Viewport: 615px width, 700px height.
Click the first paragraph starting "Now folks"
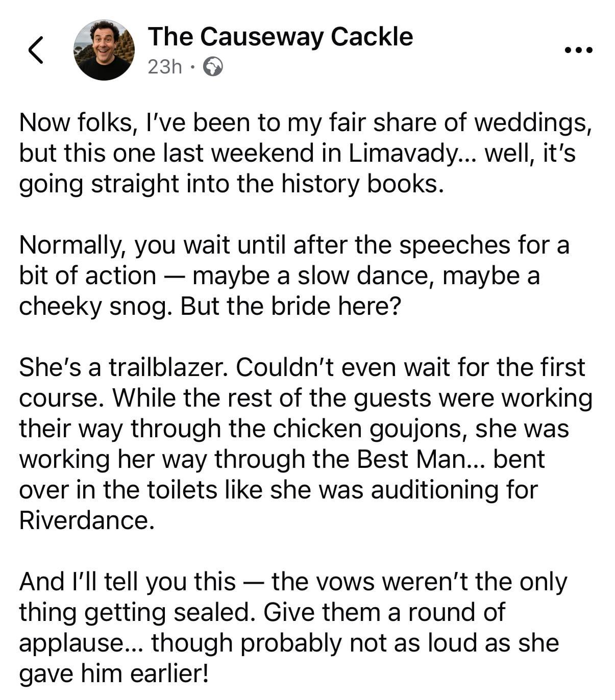point(305,153)
